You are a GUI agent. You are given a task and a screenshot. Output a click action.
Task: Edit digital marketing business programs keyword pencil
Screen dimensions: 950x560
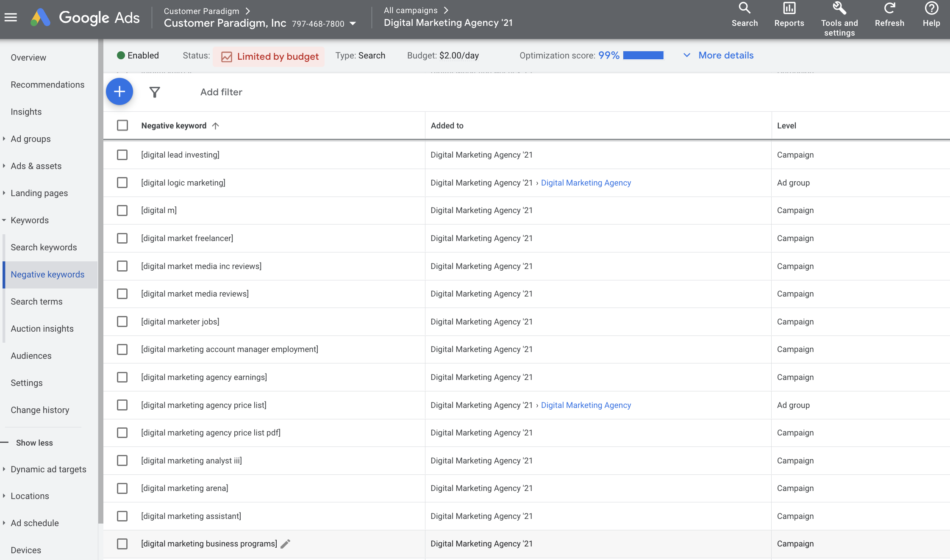(286, 543)
